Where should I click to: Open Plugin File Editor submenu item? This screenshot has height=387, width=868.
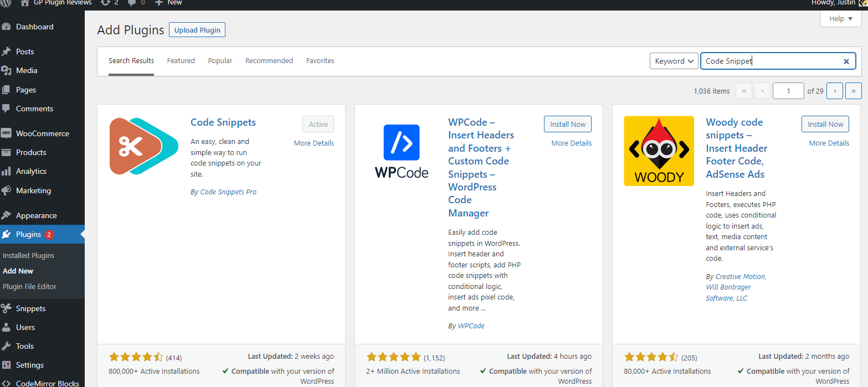tap(29, 286)
